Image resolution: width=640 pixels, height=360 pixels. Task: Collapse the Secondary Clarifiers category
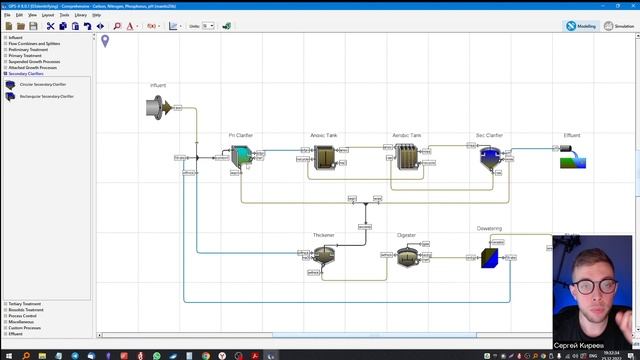[x=6, y=73]
